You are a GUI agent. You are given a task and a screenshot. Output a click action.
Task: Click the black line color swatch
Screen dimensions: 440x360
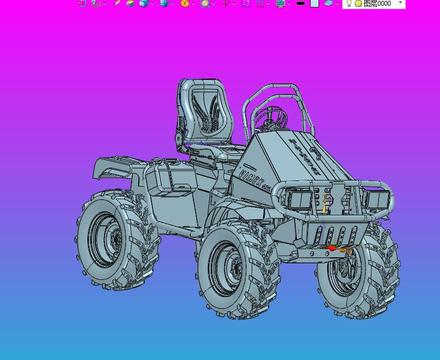click(x=301, y=3)
